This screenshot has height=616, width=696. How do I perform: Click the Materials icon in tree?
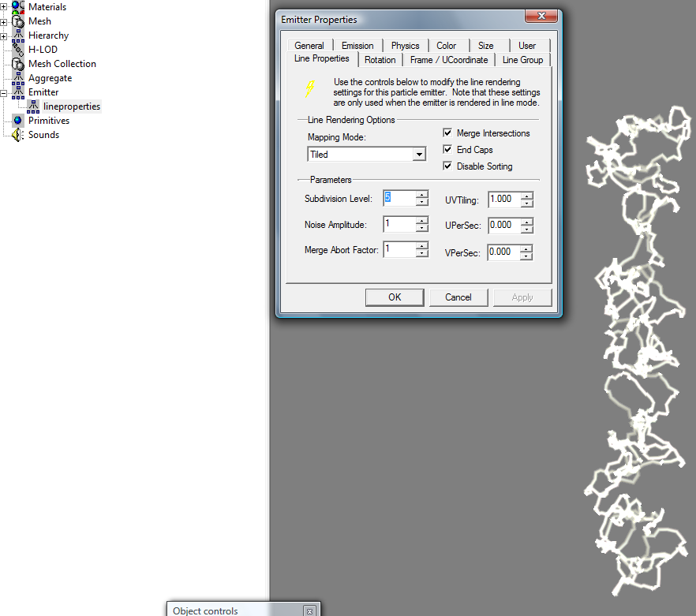pos(17,7)
